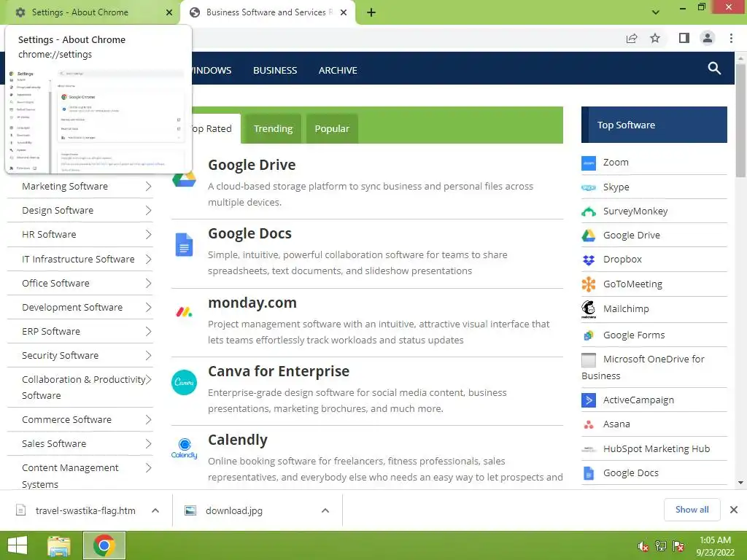This screenshot has height=560, width=747.
Task: Open the download.jpg file
Action: (234, 511)
